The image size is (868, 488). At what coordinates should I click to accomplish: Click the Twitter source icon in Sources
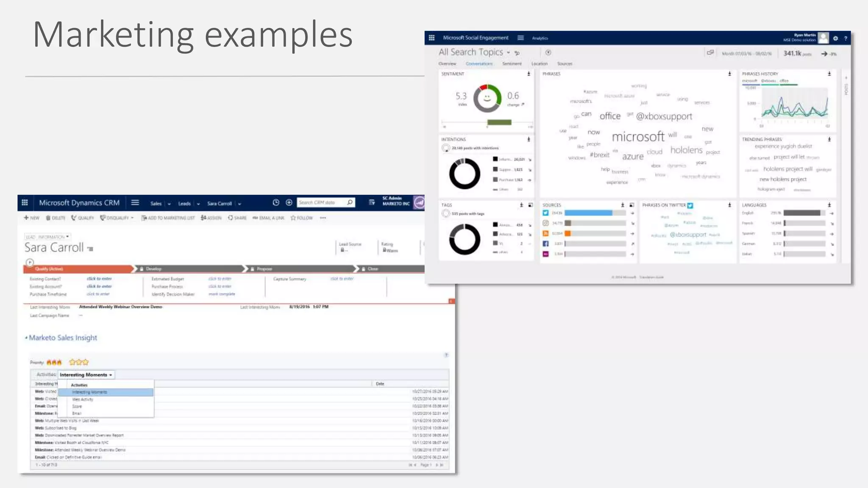click(546, 213)
